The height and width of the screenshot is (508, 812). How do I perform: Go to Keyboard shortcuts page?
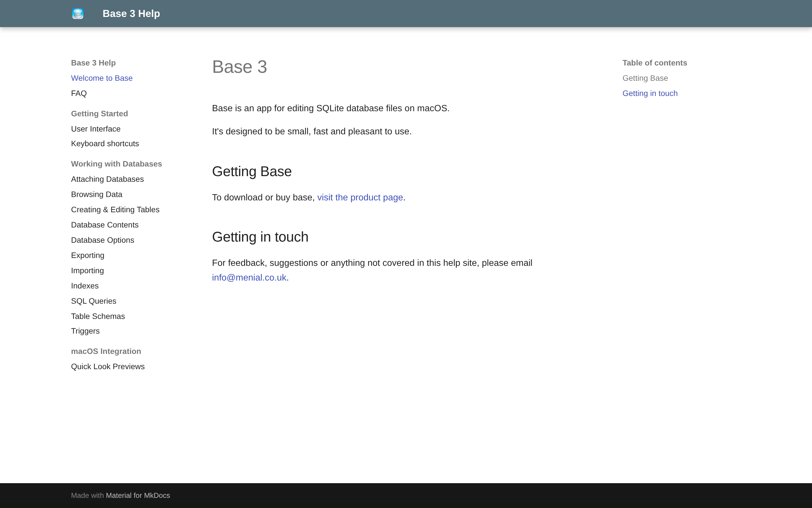105,143
